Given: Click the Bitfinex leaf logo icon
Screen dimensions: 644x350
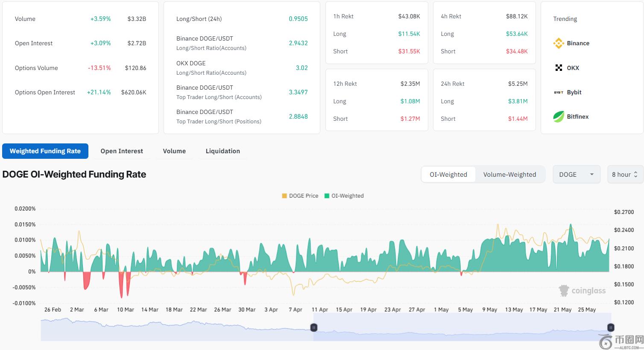Looking at the screenshot, I should point(559,117).
